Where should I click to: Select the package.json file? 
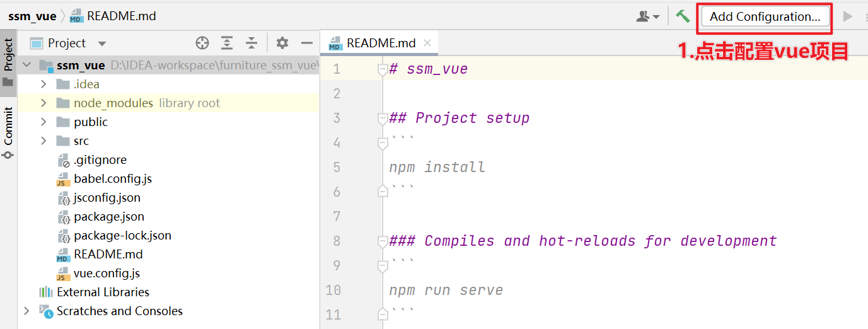[x=109, y=216]
